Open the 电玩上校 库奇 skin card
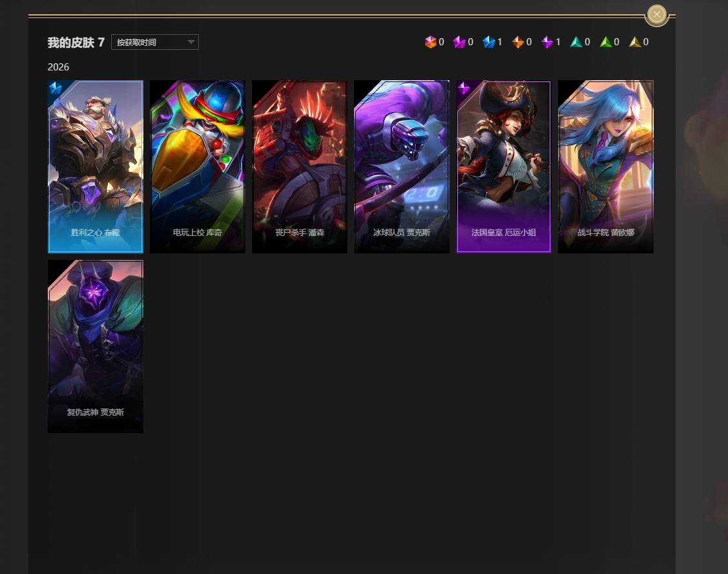Viewport: 728px width, 574px height. (198, 167)
